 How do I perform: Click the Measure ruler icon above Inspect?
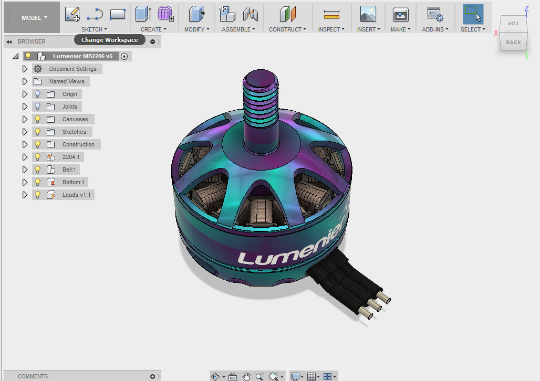(332, 14)
